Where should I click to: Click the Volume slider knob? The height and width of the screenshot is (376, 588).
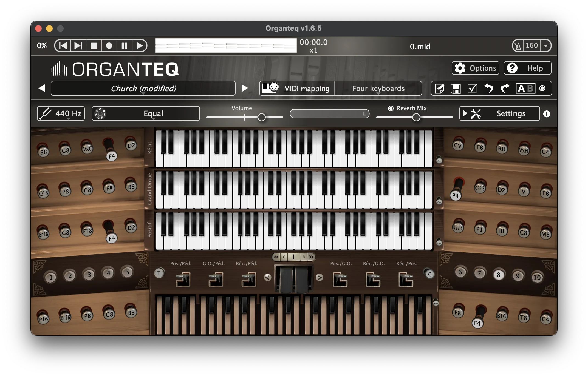coord(262,118)
